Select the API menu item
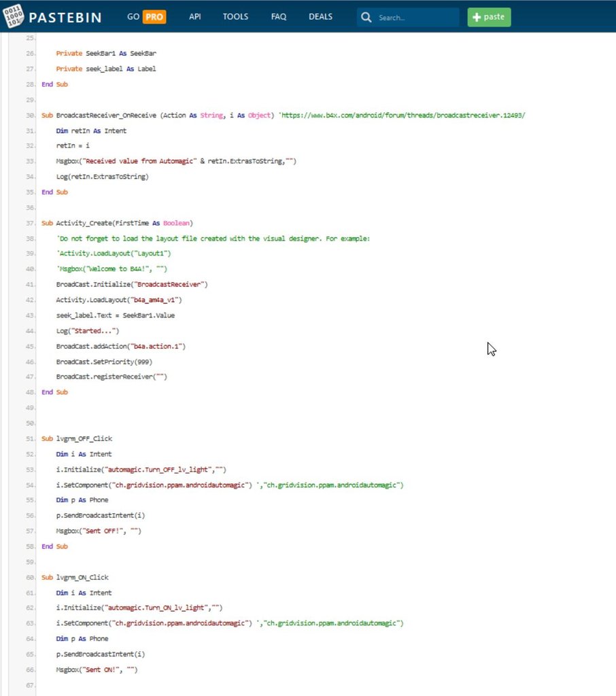Screen dimensions: 616x696 194,16
